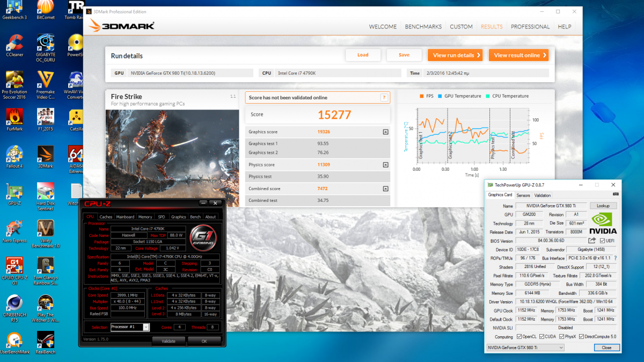Open the Geekbench 3 desktop icon
Viewport: 644px width, 362px height.
[x=14, y=10]
